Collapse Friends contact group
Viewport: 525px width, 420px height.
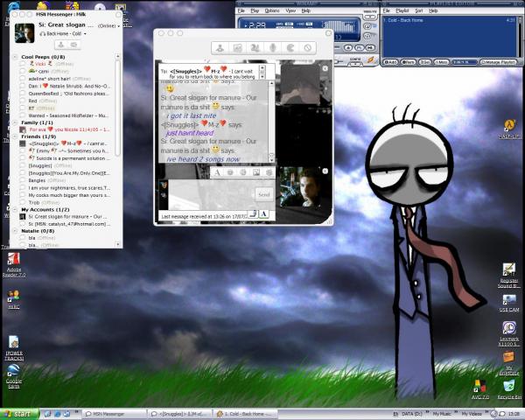pyautogui.click(x=15, y=136)
